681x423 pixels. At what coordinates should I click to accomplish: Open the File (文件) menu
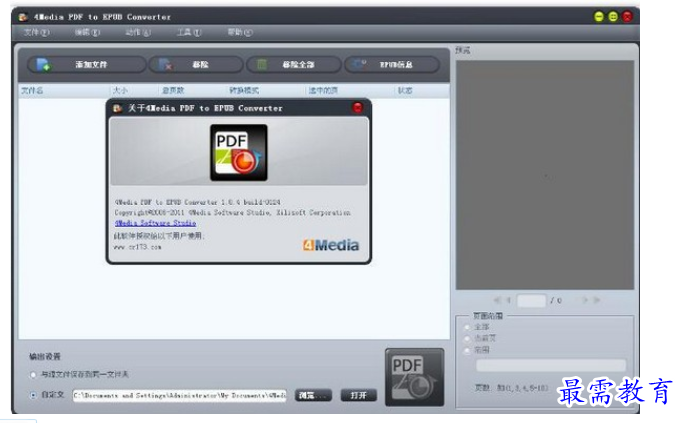(36, 32)
